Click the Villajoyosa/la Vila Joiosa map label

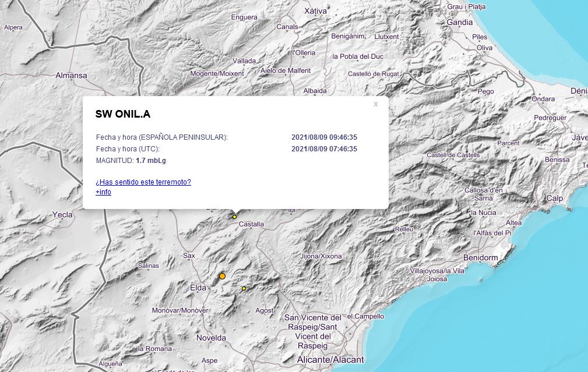point(437,275)
